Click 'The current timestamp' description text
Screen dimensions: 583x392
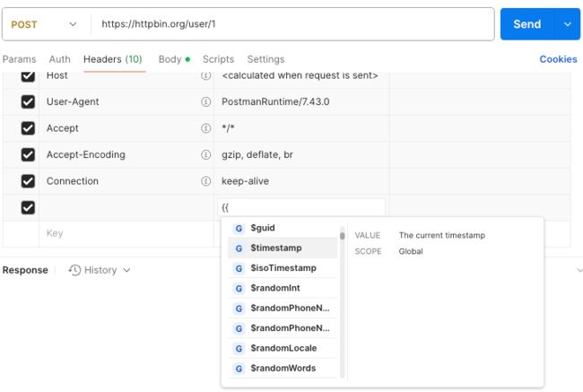pos(442,235)
